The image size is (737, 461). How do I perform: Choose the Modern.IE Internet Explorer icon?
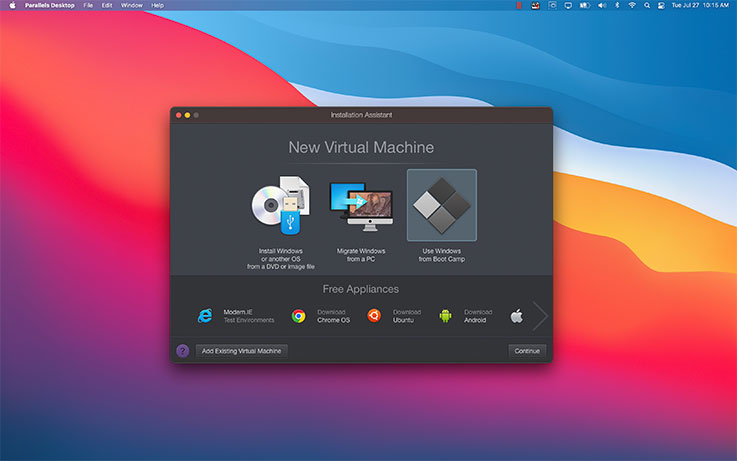click(x=205, y=316)
